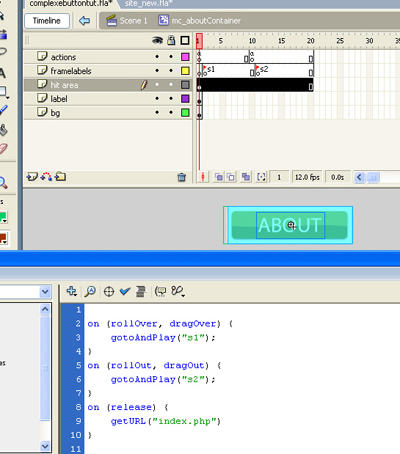This screenshot has width=400, height=454.
Task: Toggle the Onion Skin Outlines icon
Action: (x=231, y=177)
